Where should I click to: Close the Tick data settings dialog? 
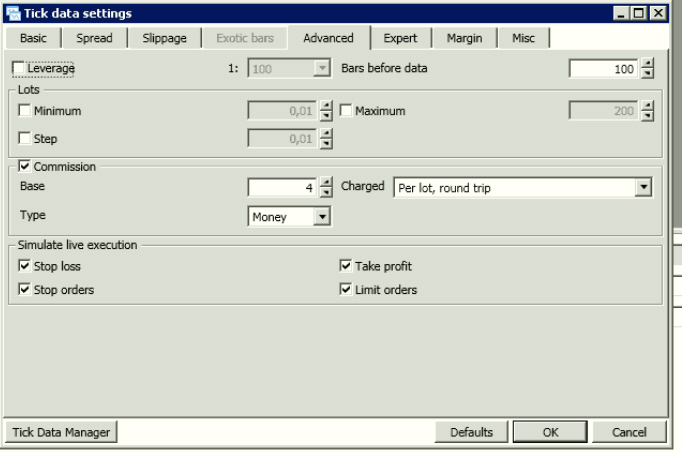658,13
